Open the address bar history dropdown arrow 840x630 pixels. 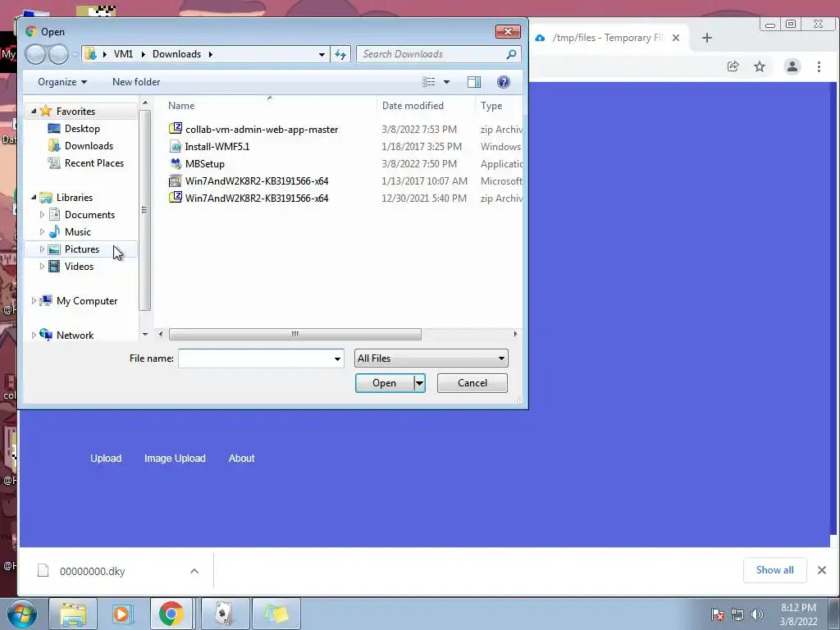[x=322, y=54]
